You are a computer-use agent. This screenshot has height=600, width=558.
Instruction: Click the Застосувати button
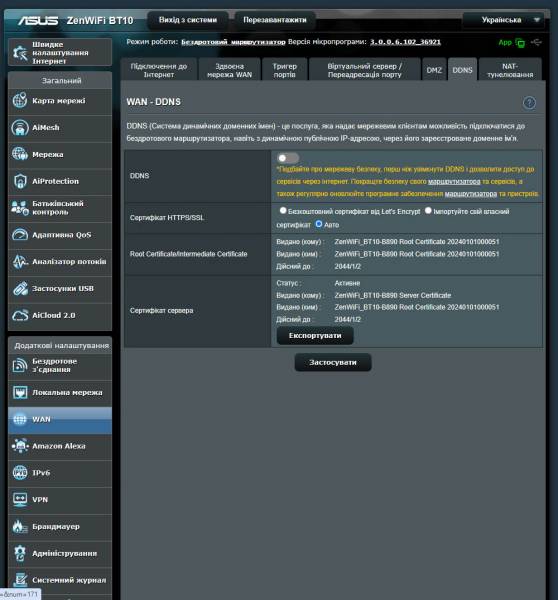point(333,362)
